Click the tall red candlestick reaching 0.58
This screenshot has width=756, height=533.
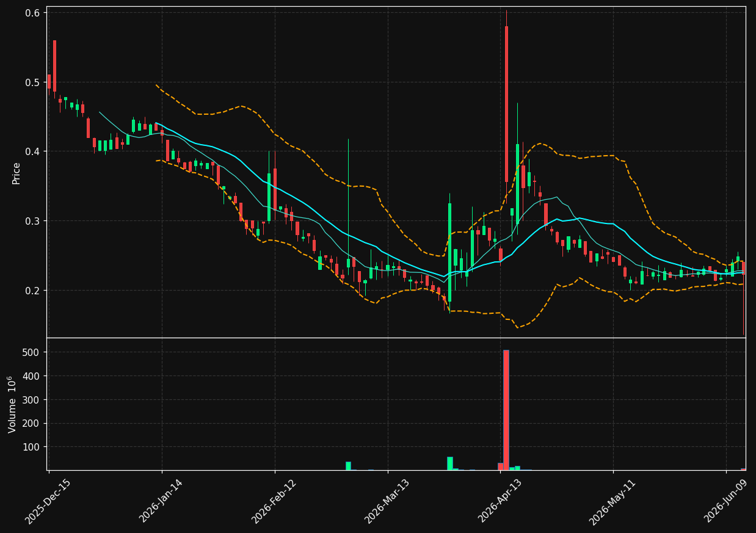[x=506, y=104]
